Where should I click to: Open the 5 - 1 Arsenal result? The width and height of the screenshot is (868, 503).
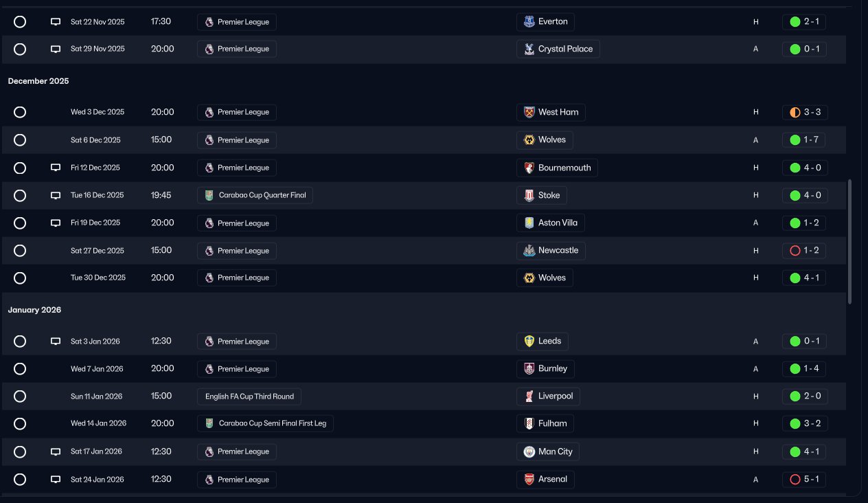pyautogui.click(x=805, y=479)
